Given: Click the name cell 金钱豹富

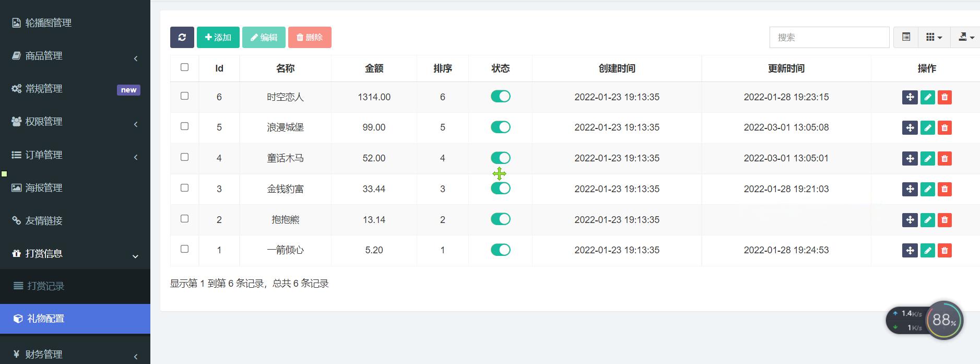Looking at the screenshot, I should (x=285, y=189).
